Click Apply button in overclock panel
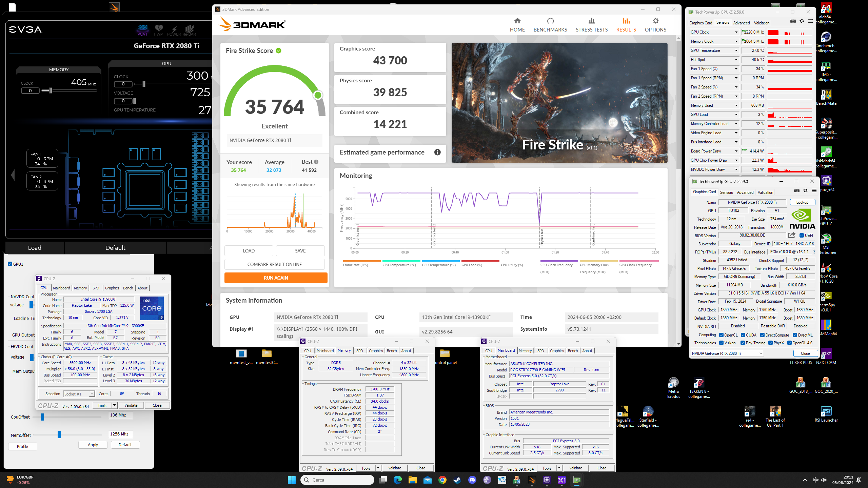This screenshot has width=868, height=488. 93,445
